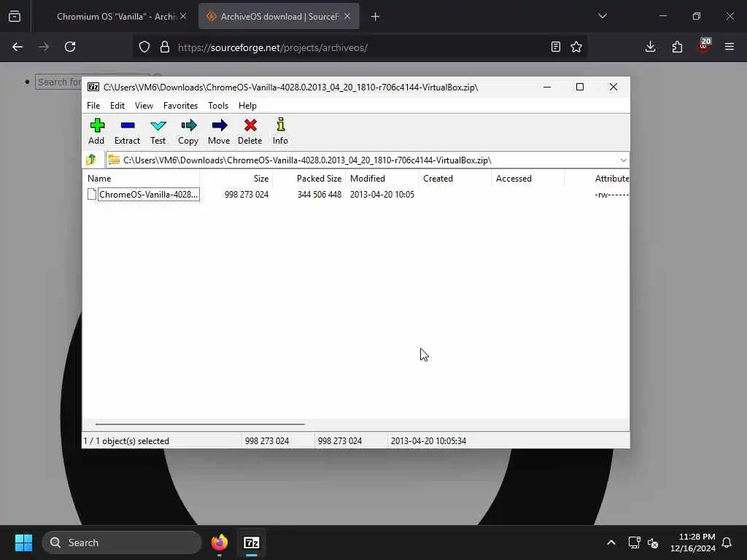Bookmark this page with the star
Screen dimensions: 747x560
click(576, 47)
